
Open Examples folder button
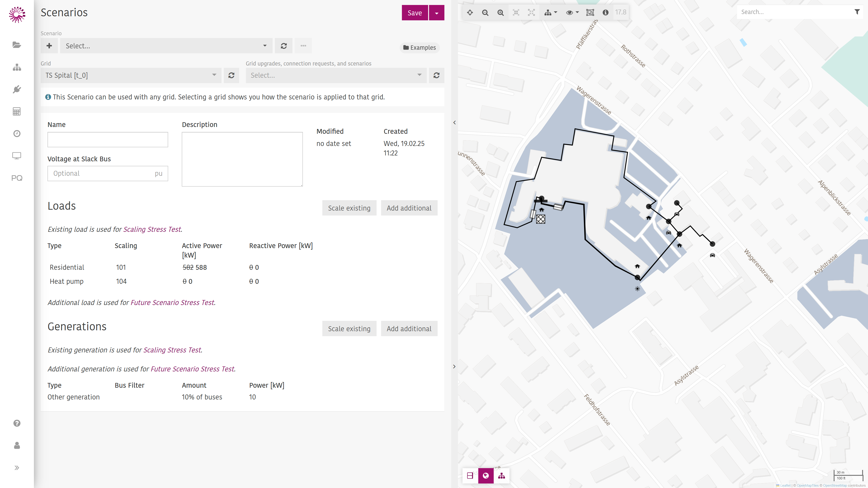pyautogui.click(x=420, y=47)
